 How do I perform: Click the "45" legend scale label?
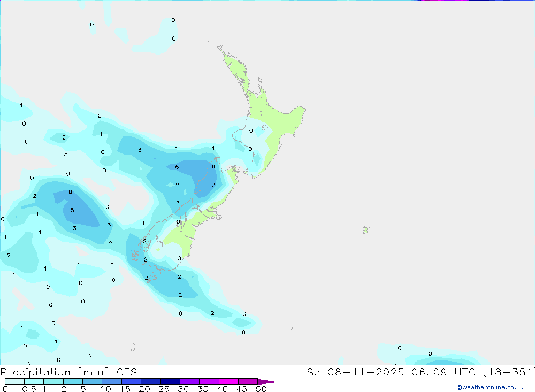[x=242, y=389]
